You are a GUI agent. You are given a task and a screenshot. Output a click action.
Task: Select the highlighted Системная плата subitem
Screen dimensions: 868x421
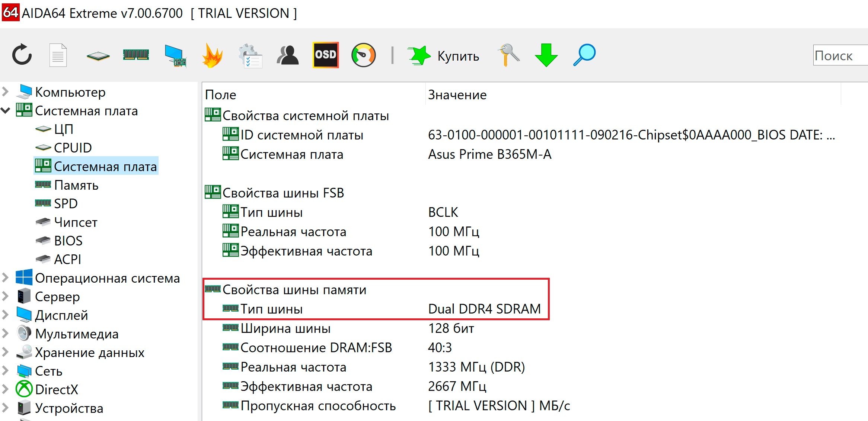(x=96, y=166)
